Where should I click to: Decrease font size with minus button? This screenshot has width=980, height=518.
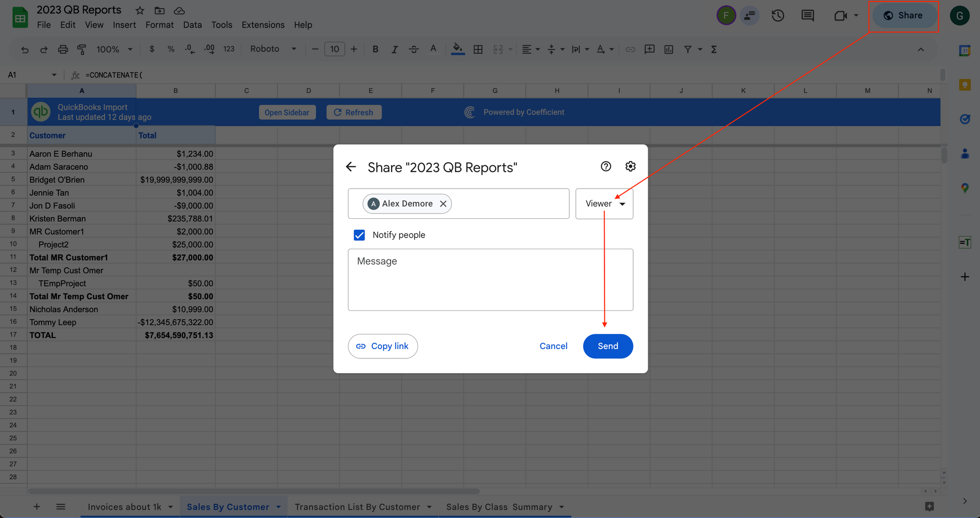315,49
